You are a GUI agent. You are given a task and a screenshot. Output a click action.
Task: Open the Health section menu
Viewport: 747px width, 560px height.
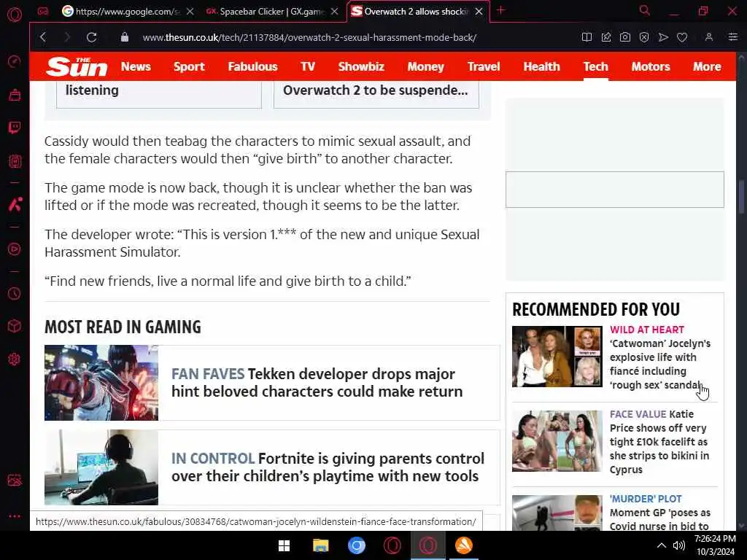click(x=542, y=66)
